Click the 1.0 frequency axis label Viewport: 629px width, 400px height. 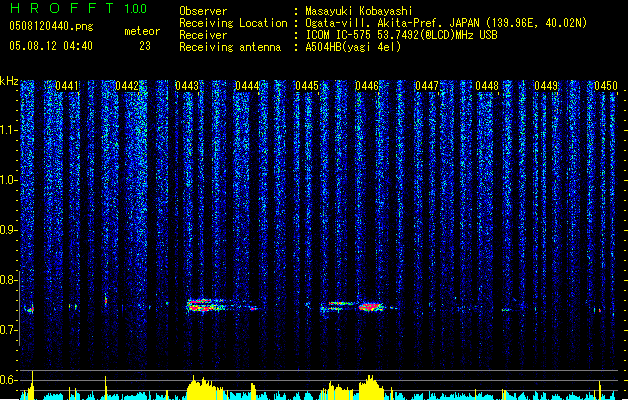point(8,180)
